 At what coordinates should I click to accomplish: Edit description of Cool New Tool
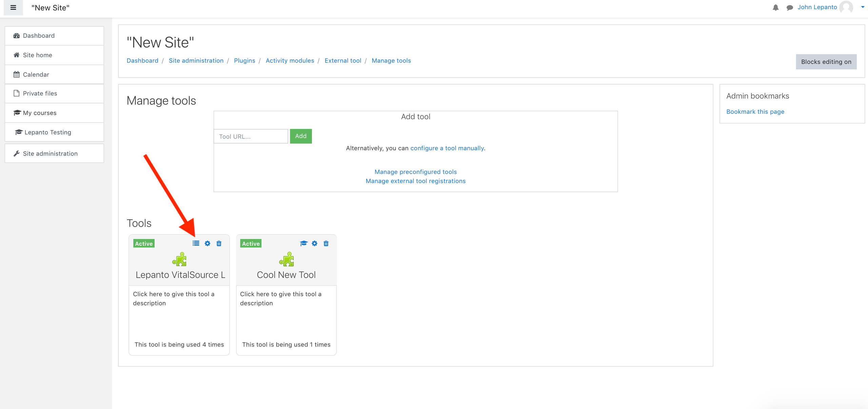pyautogui.click(x=281, y=298)
